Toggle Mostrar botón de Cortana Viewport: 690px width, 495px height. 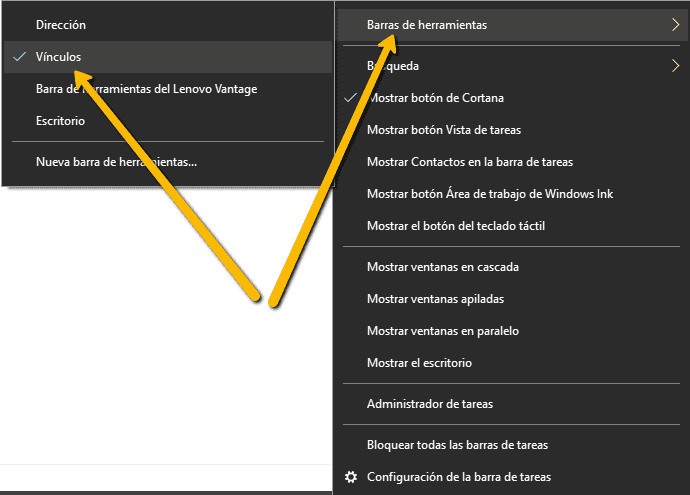point(513,98)
